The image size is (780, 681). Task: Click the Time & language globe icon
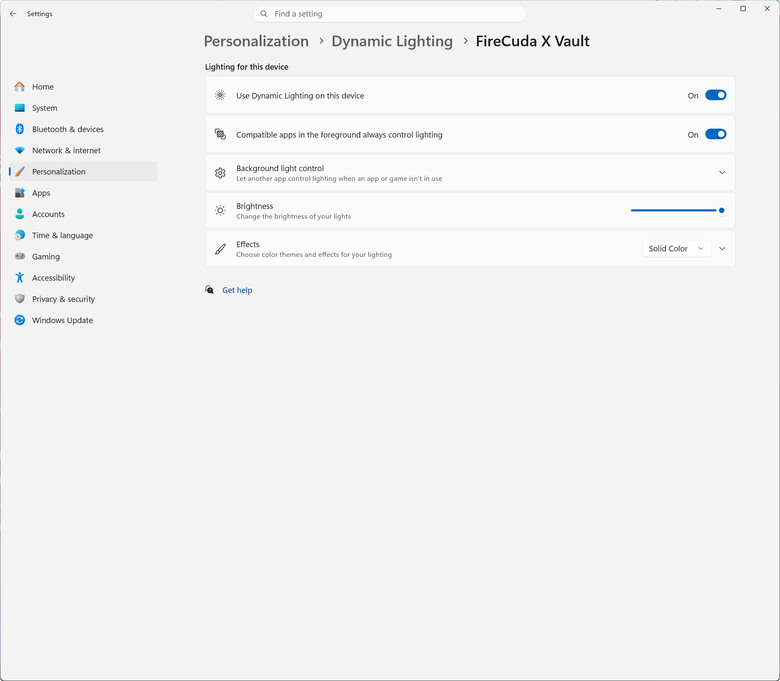(19, 235)
